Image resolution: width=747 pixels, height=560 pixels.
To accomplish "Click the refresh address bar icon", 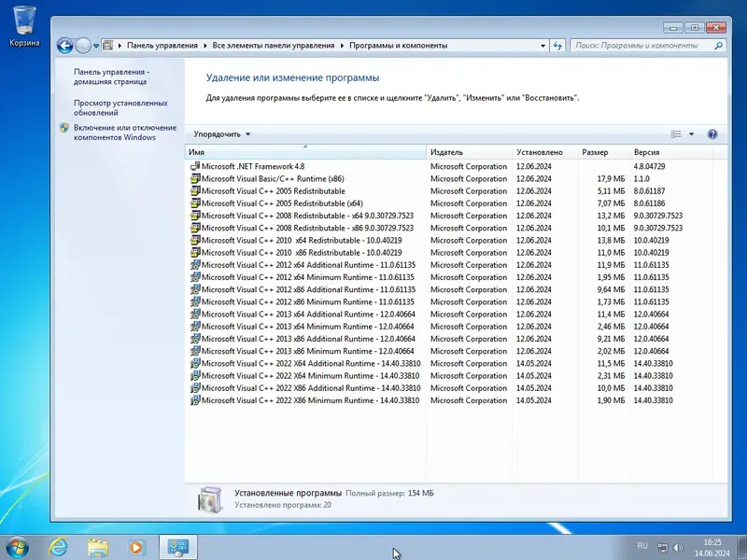I will tap(557, 46).
